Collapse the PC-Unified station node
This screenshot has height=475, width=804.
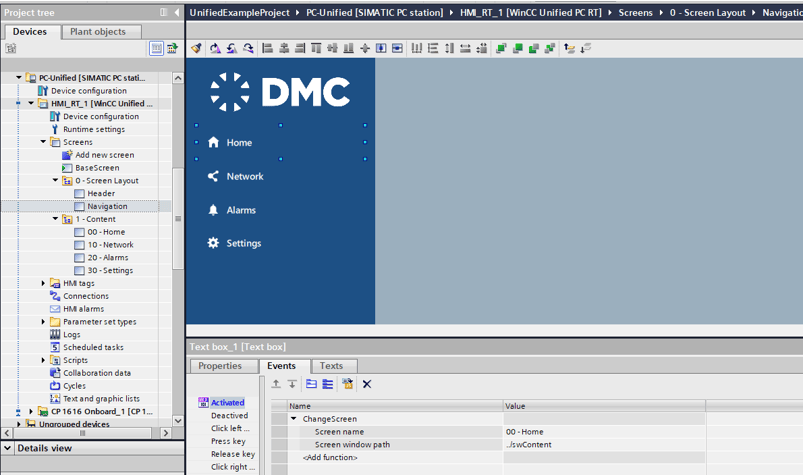point(19,77)
